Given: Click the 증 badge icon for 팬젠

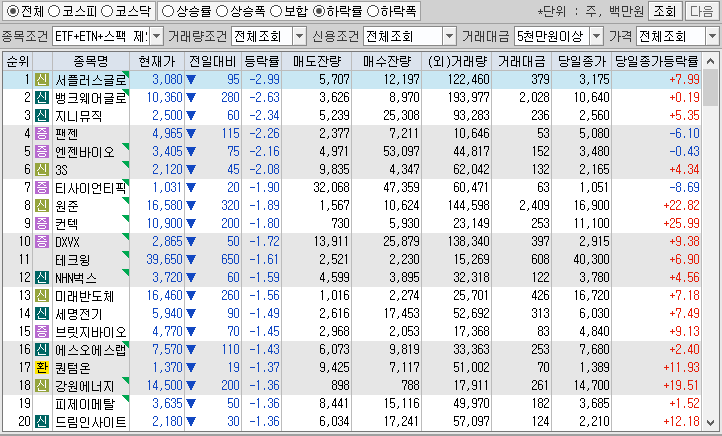Looking at the screenshot, I should 42,134.
